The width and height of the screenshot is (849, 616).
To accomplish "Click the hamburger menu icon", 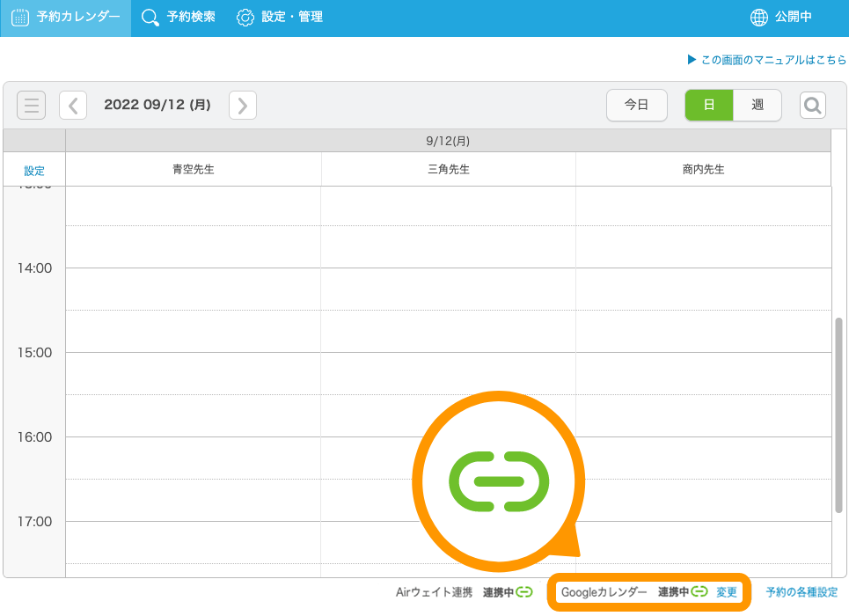I will point(32,106).
